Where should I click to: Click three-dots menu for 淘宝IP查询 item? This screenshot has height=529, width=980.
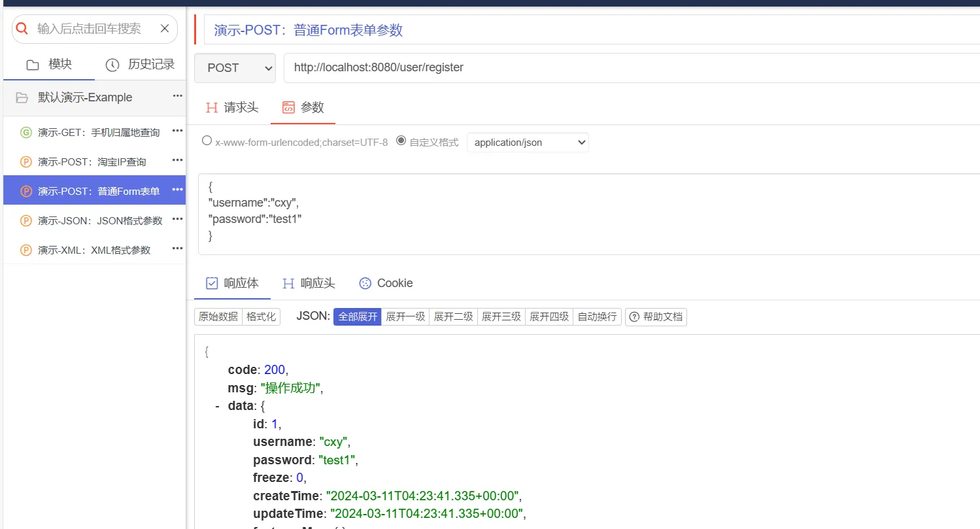click(177, 160)
